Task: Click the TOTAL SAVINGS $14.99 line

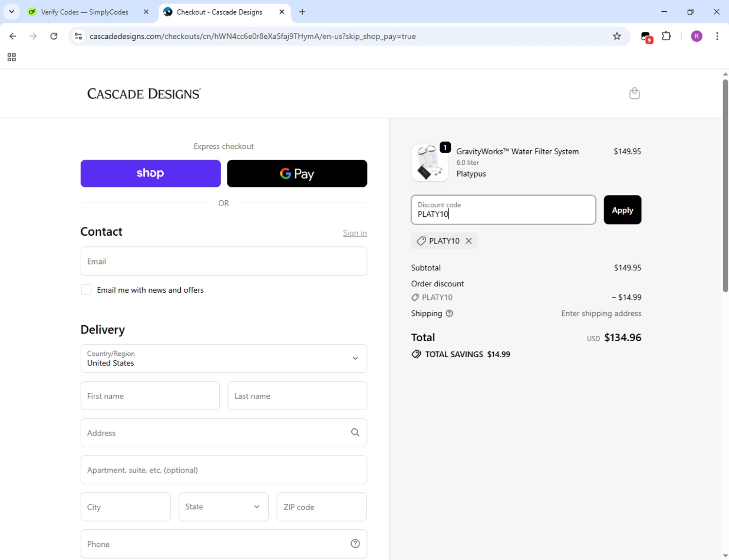Action: click(x=461, y=354)
